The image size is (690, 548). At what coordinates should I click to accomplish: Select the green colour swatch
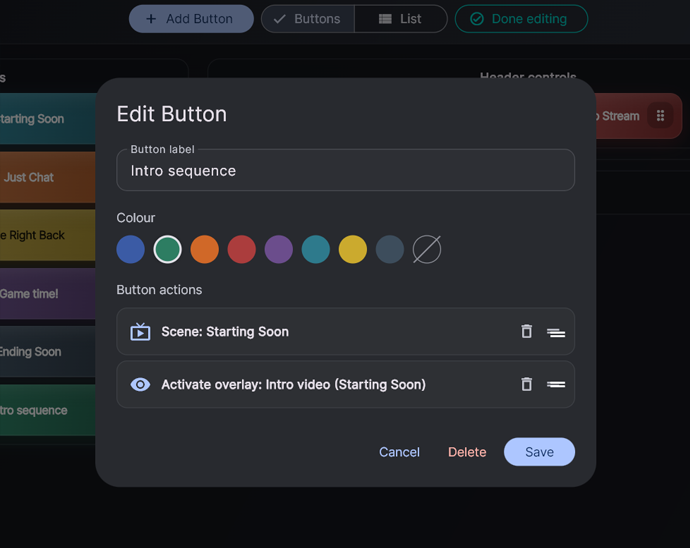[168, 249]
